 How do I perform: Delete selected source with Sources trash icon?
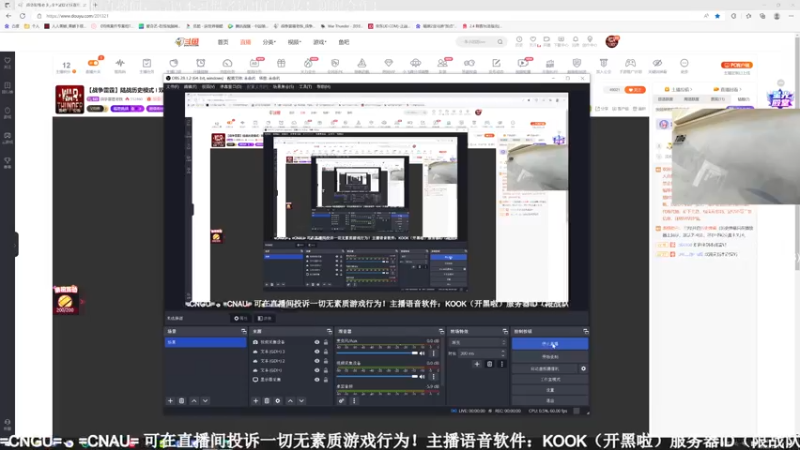tap(267, 401)
